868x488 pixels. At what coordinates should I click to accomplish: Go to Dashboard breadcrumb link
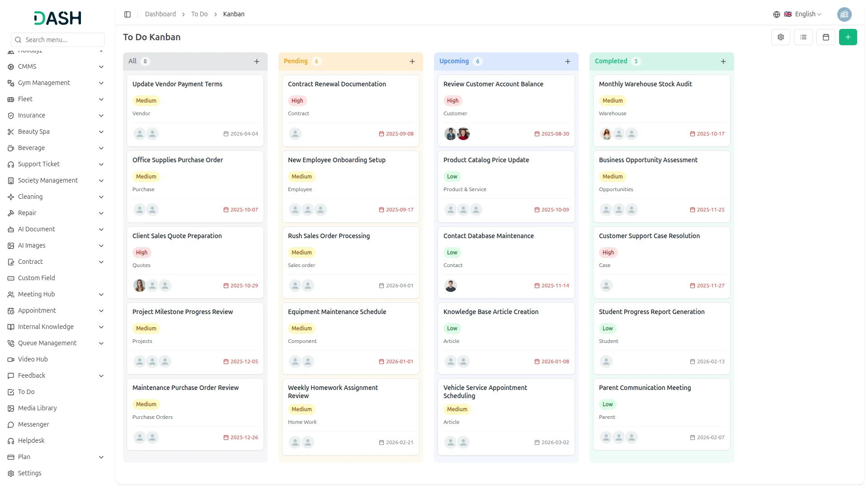(160, 14)
